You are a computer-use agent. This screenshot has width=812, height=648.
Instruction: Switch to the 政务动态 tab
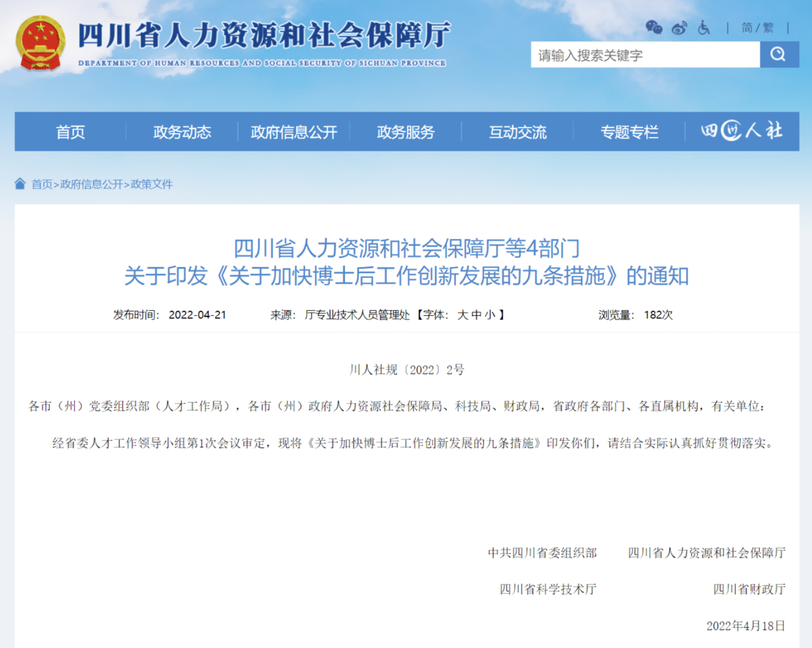[x=182, y=131]
